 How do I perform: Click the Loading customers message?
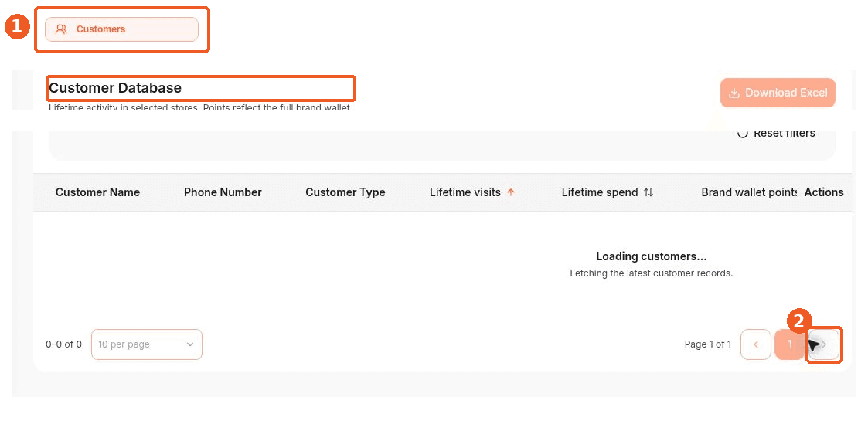coord(652,256)
